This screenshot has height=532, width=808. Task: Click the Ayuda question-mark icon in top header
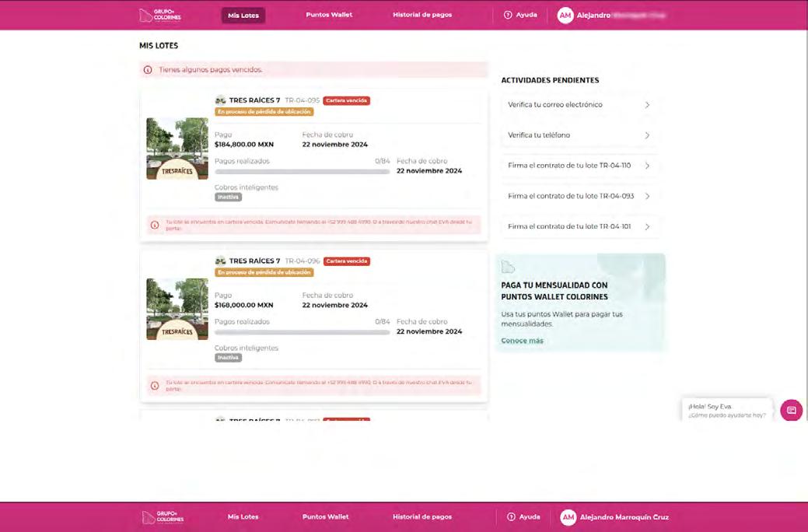coord(508,15)
